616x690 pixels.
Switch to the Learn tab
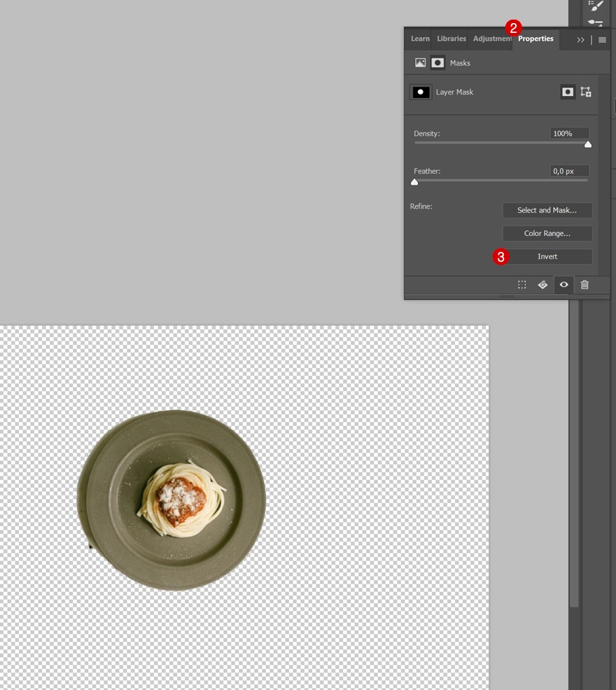click(420, 38)
